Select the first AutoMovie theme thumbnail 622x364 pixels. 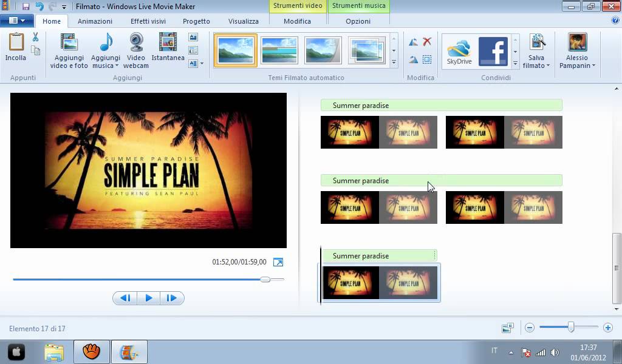[x=235, y=50]
